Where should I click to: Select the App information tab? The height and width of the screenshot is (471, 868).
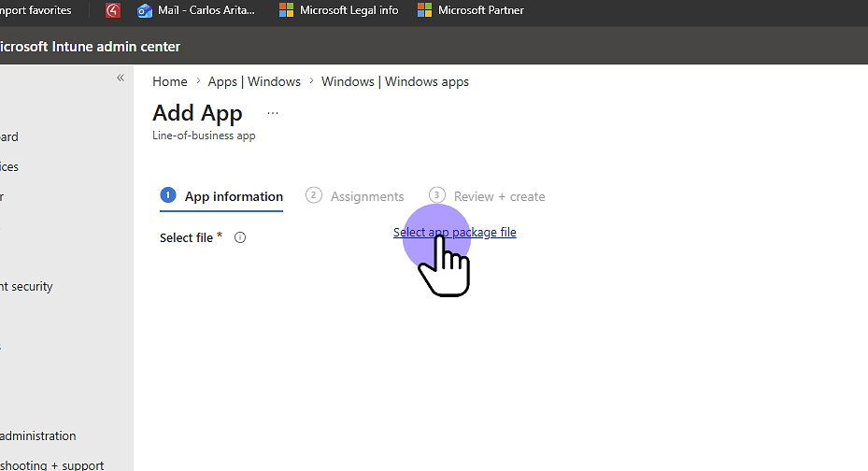point(221,196)
